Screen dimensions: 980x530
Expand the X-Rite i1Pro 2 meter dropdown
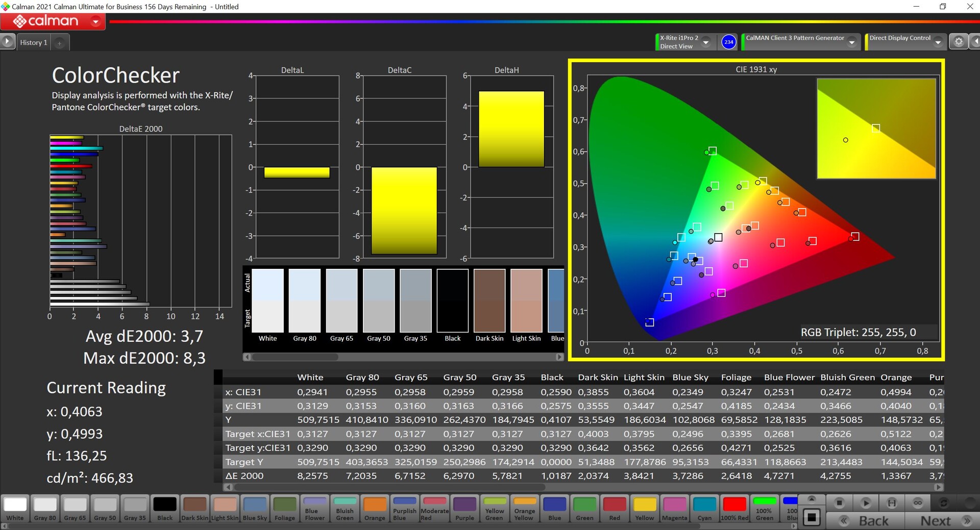706,42
